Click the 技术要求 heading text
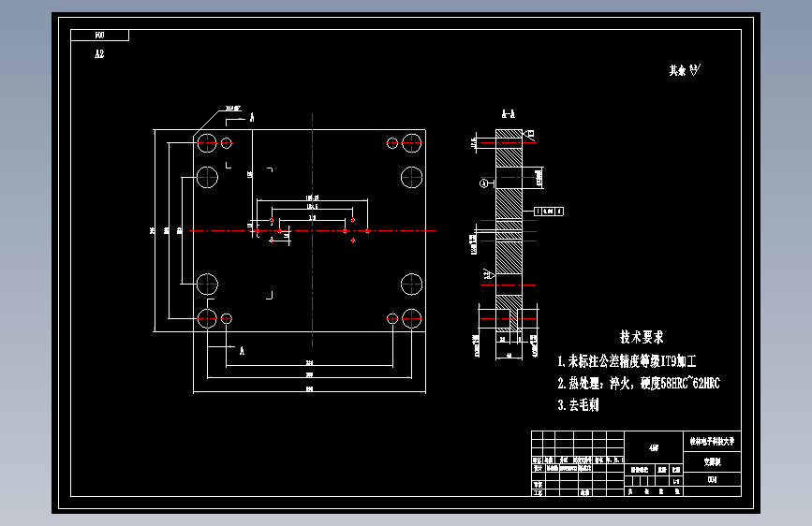 point(642,337)
